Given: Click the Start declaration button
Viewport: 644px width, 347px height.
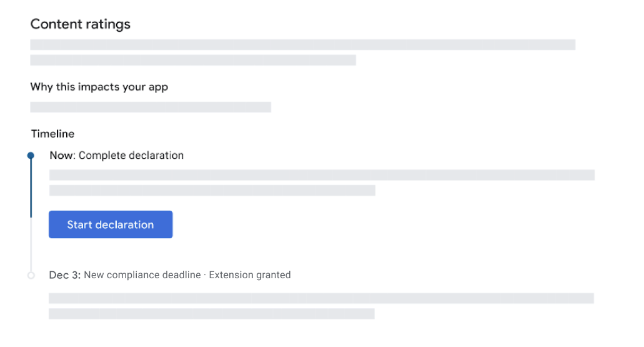Looking at the screenshot, I should pos(111,224).
